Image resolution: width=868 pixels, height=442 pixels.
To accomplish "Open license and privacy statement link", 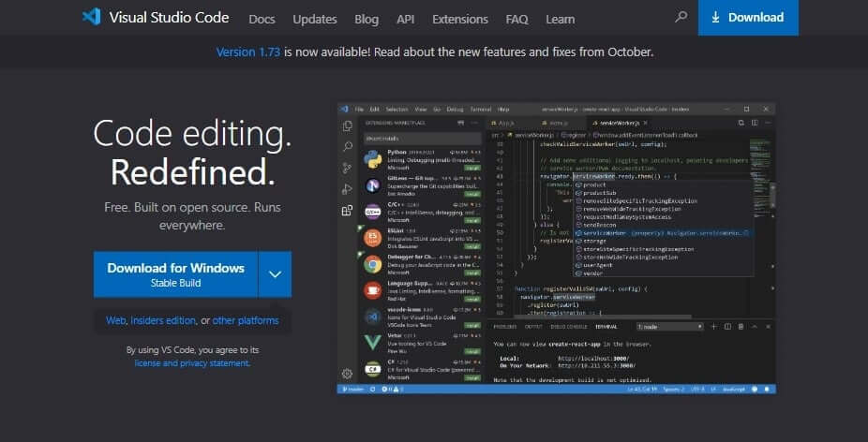I will point(192,363).
